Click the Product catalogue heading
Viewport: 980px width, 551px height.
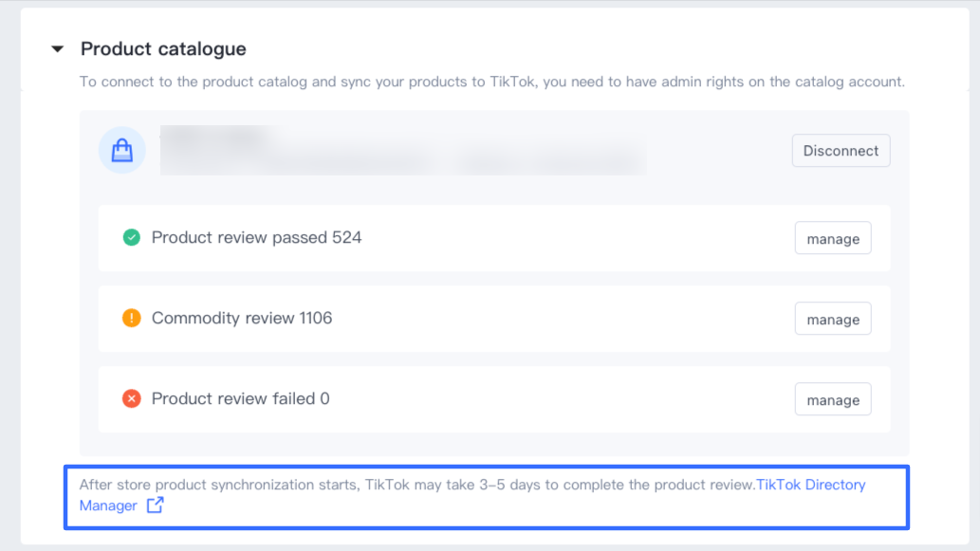pyautogui.click(x=163, y=49)
